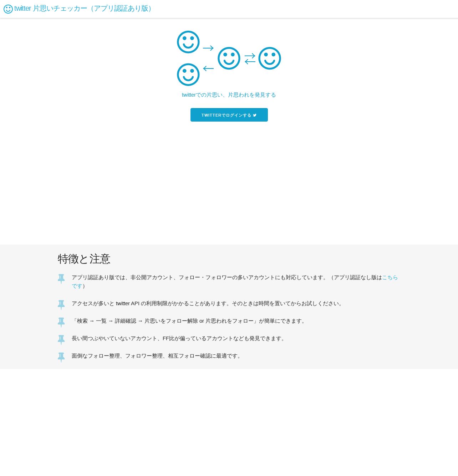Click the text about FF比が偏っているアカウント

coord(179,338)
